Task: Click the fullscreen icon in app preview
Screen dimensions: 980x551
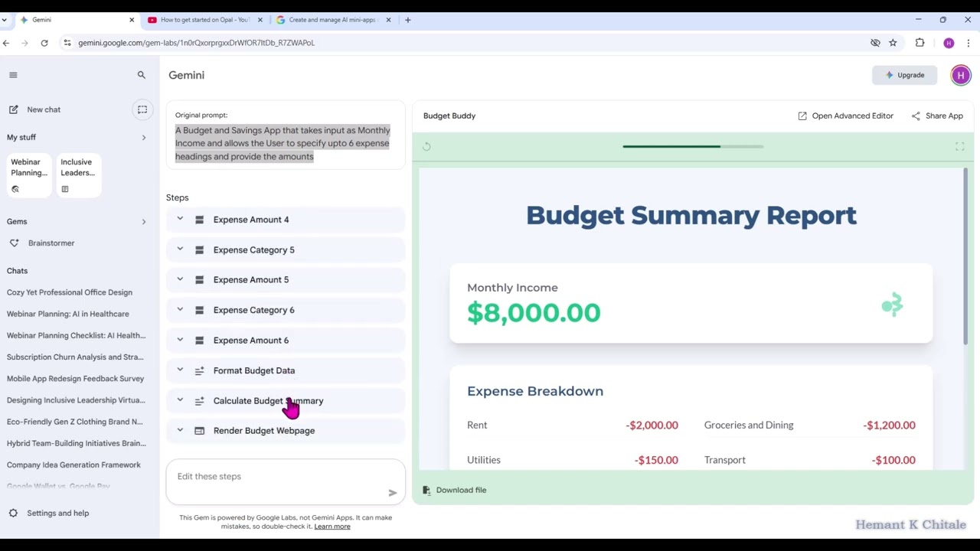Action: tap(959, 146)
